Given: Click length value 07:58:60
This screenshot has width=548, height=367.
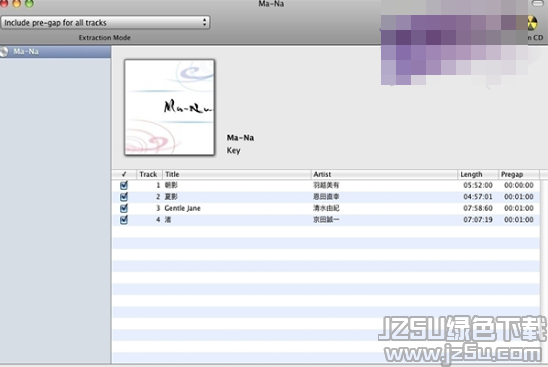Looking at the screenshot, I should pos(478,208).
